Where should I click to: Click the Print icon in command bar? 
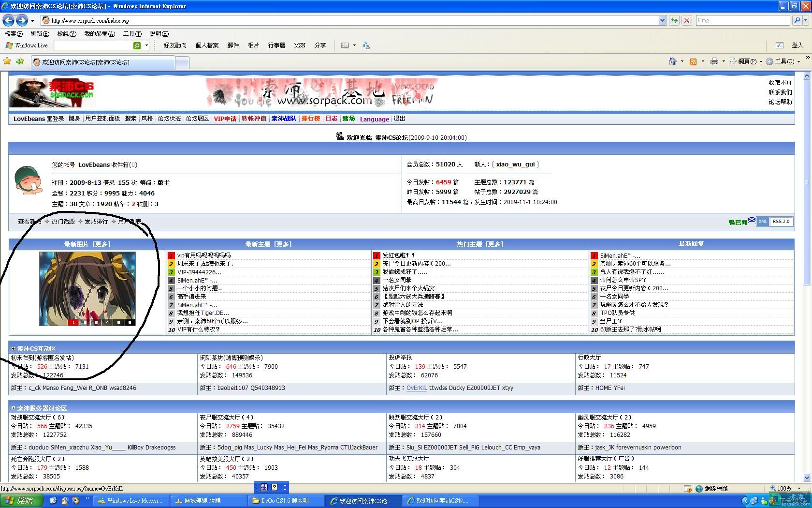tap(714, 61)
